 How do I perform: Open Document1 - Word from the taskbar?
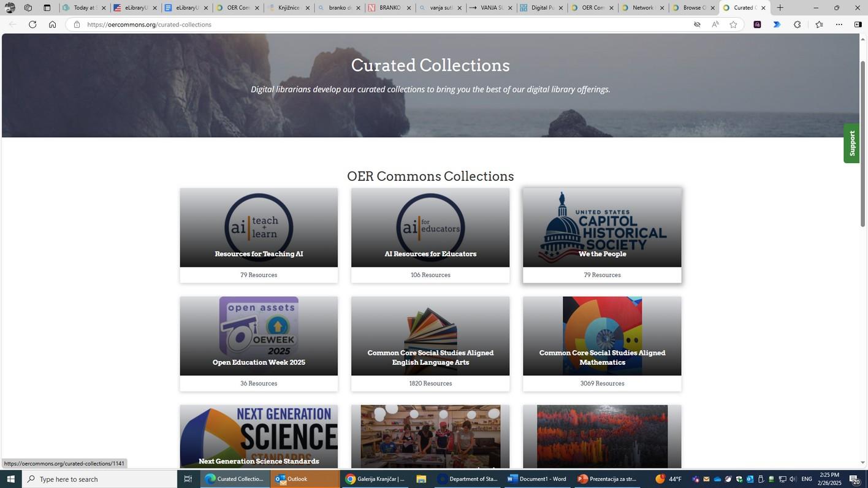tap(537, 479)
